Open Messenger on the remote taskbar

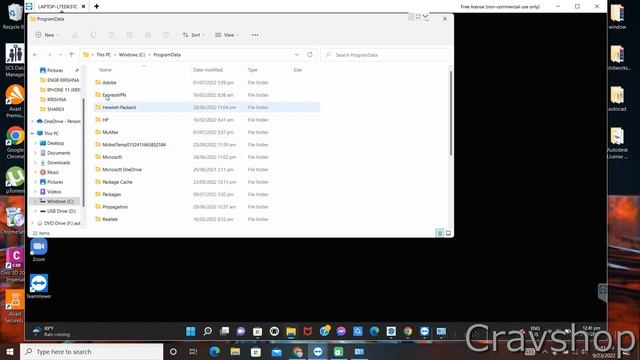click(x=341, y=331)
